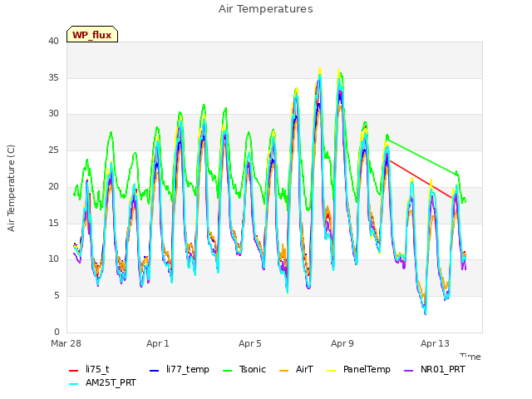Screen dimensions: 532x399
Task: Click the 20 y-axis tick label
Action: 53,186
